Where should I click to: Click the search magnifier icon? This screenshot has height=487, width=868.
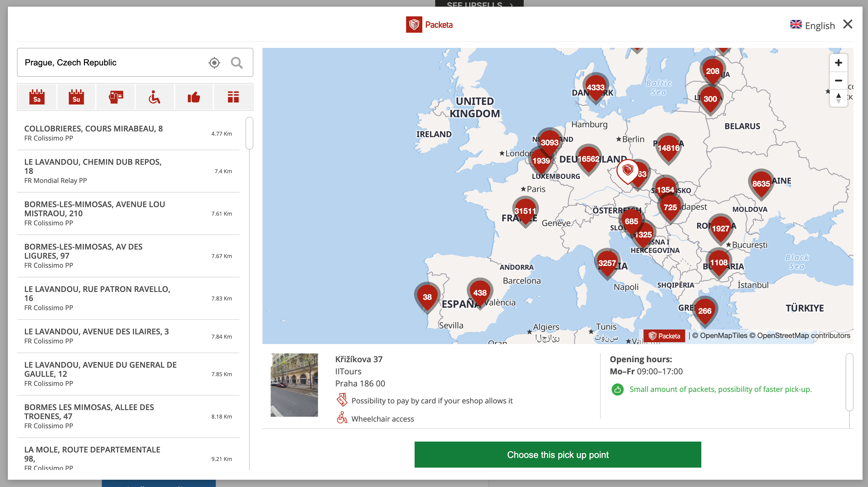pyautogui.click(x=236, y=63)
